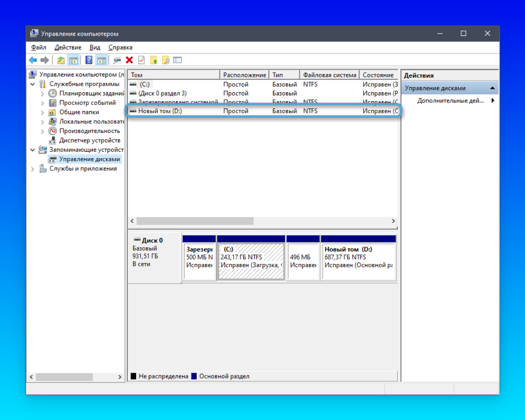The width and height of the screenshot is (525, 420).
Task: Click the connect drive toolbar icon
Action: tap(117, 60)
